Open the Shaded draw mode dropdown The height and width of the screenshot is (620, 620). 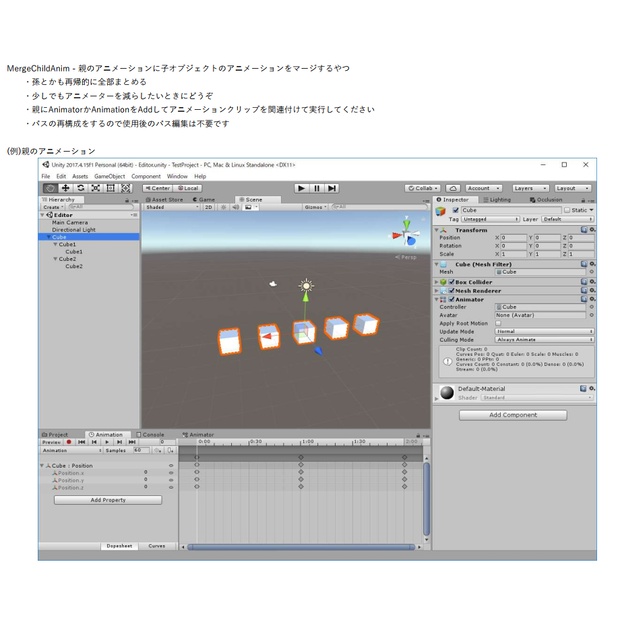172,207
